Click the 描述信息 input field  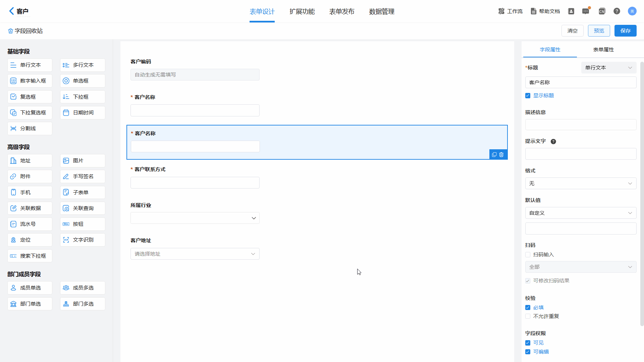point(580,125)
